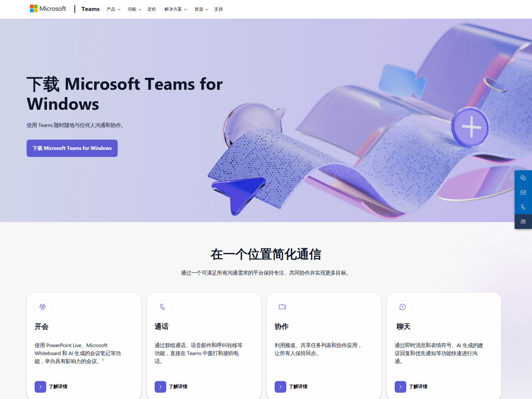This screenshot has height=399, width=532.
Task: Click the arrow button under 通话
Action: [160, 387]
